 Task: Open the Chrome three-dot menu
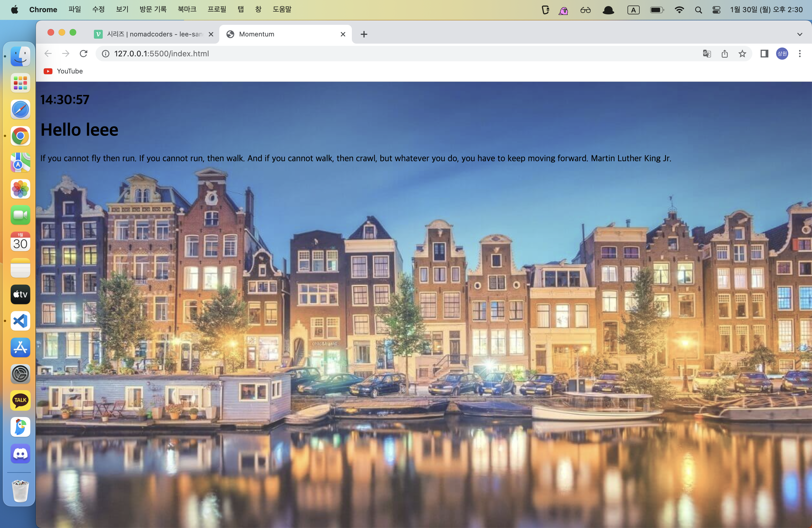[800, 54]
